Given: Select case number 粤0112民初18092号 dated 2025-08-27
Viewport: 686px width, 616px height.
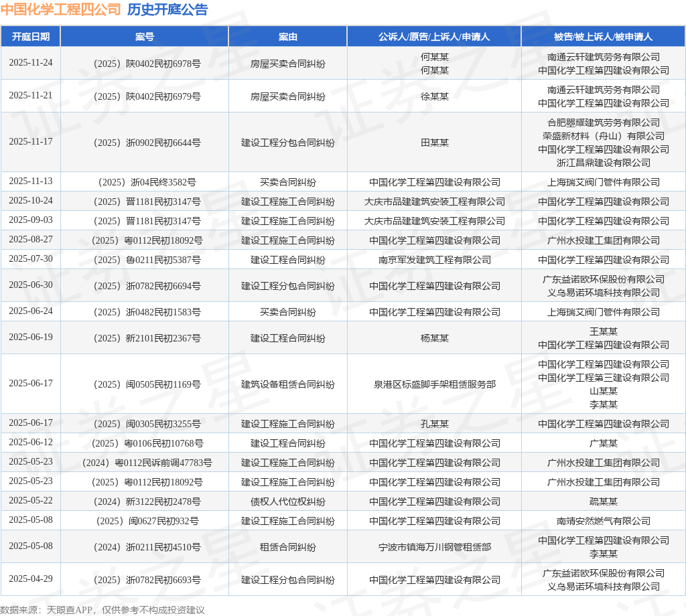Looking at the screenshot, I should click(x=147, y=240).
